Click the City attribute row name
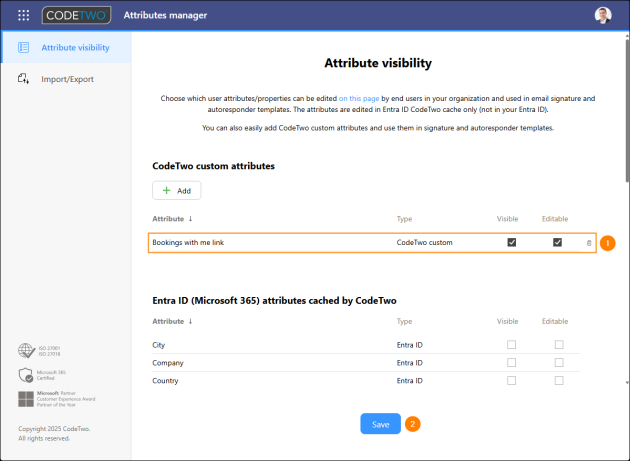This screenshot has height=461, width=630. pos(159,345)
